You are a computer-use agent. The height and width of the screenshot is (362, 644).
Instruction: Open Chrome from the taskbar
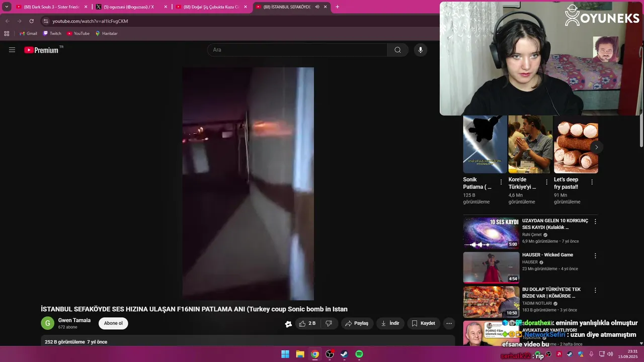click(x=314, y=354)
